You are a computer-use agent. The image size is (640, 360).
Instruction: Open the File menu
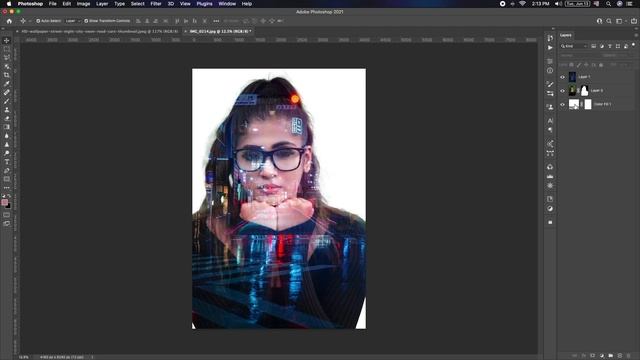point(53,4)
